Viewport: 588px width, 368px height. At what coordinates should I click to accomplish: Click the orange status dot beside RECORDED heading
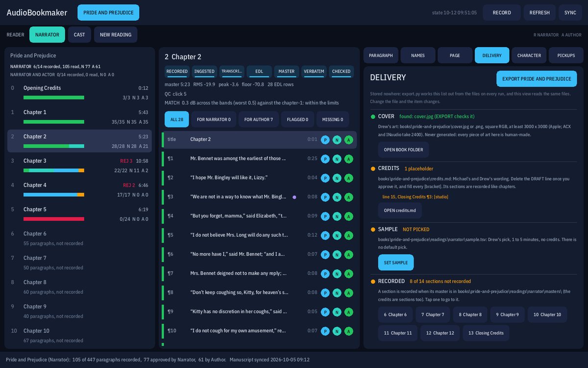373,282
